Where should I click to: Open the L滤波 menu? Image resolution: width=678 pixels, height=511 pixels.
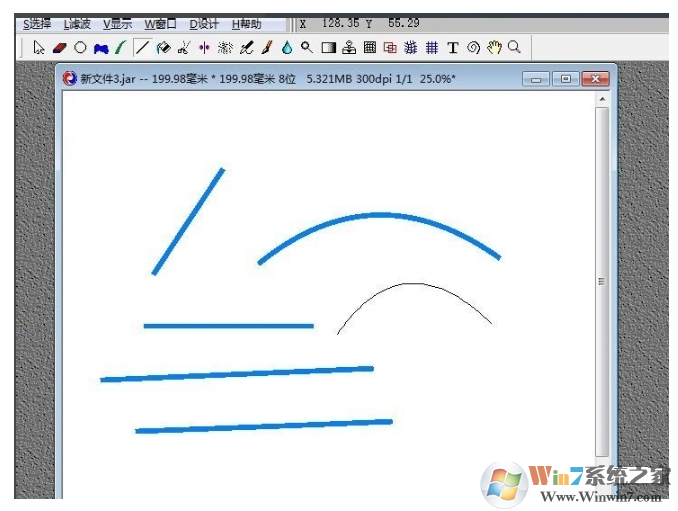click(77, 24)
